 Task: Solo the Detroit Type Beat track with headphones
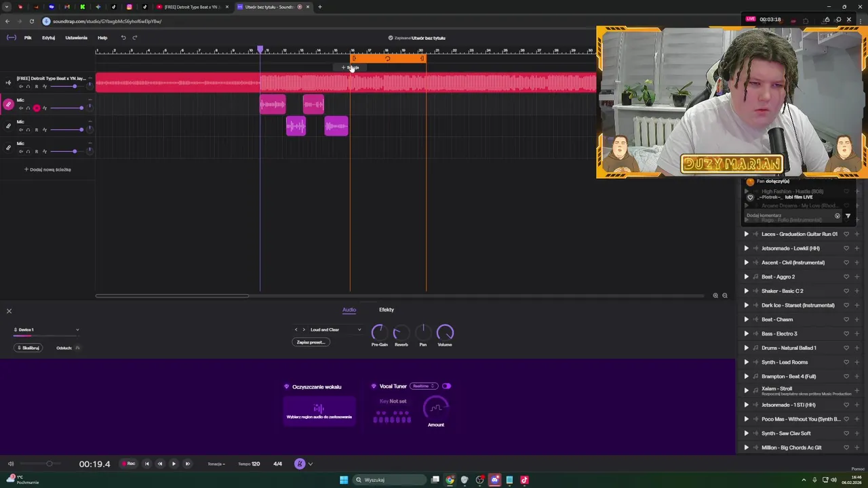pyautogui.click(x=28, y=87)
